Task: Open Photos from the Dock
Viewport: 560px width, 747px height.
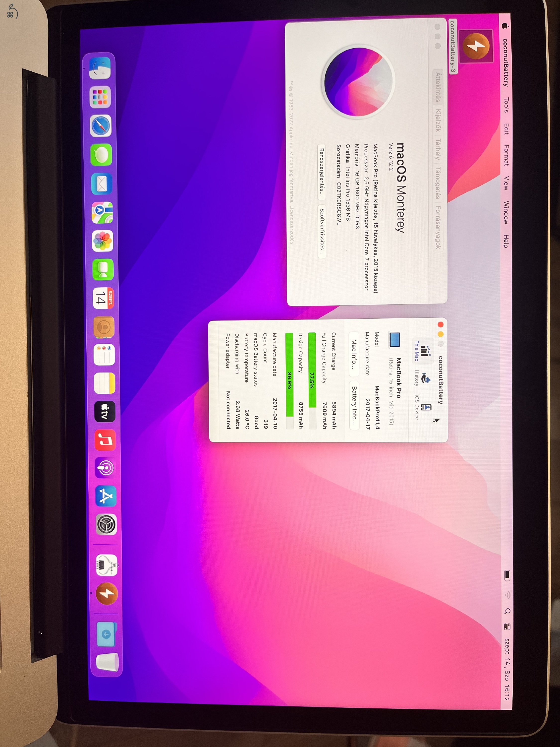Action: click(x=103, y=241)
